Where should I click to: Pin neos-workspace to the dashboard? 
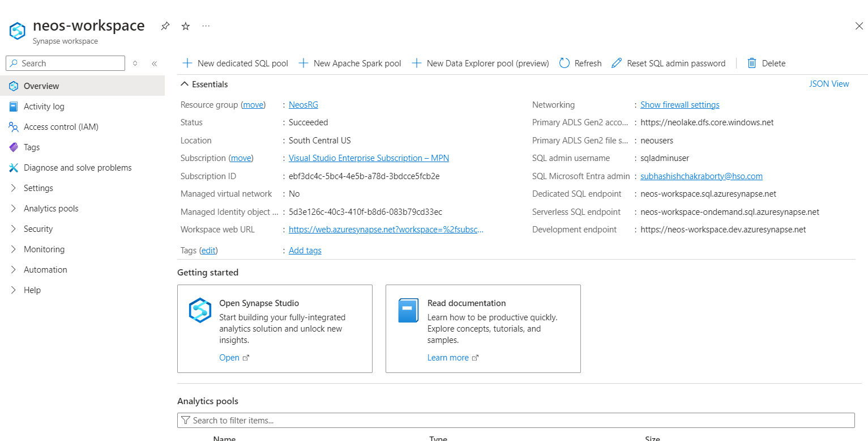coord(165,26)
